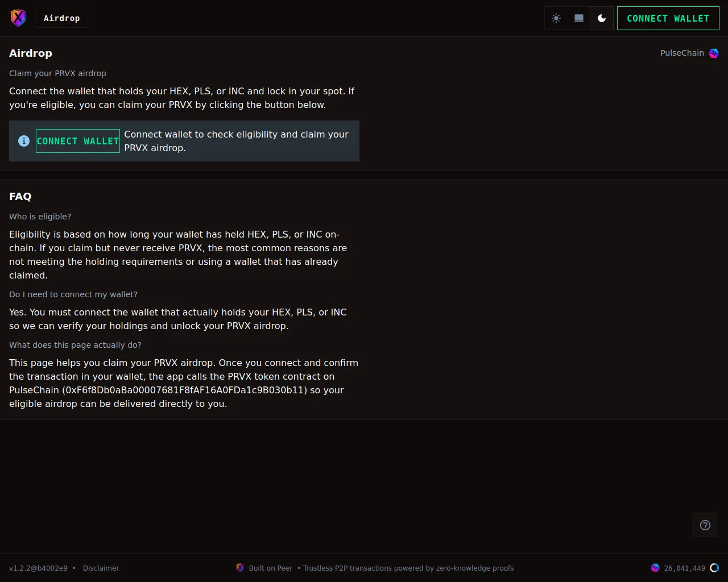Screen dimensions: 728x582
Task: Click version v1.2.2@b4002e9 text
Action: 38,568
